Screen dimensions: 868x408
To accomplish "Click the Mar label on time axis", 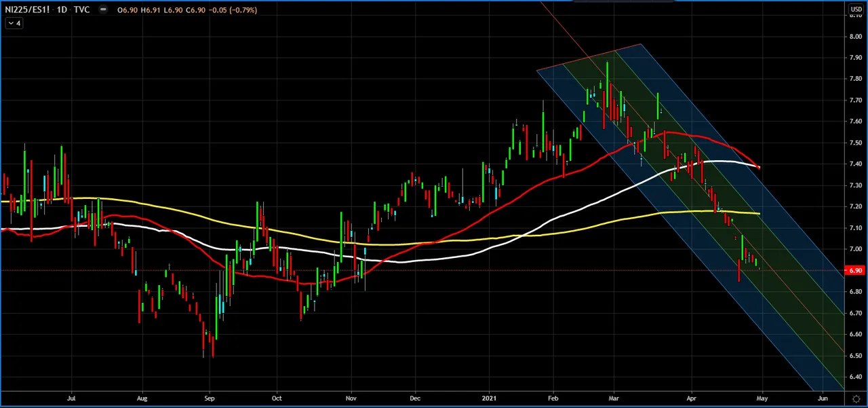I will 614,399.
